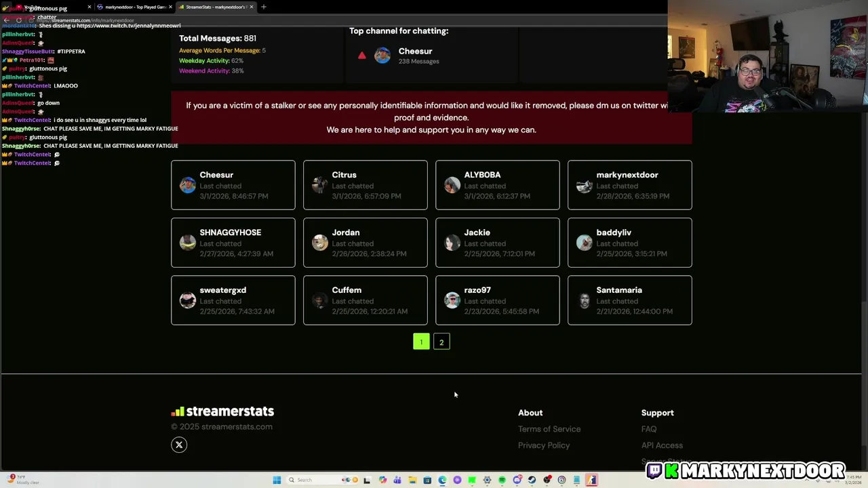Click the Jackie avatar icon
This screenshot has height=488, width=868.
[452, 243]
